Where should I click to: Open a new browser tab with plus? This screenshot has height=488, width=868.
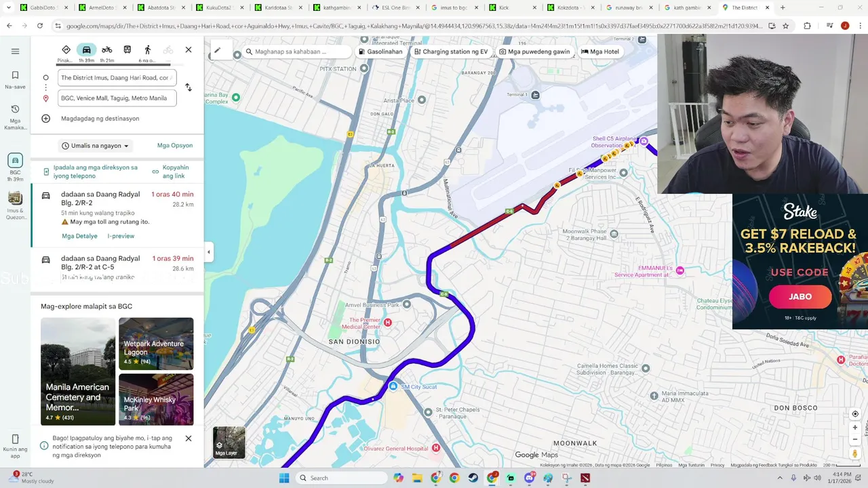[x=783, y=7]
